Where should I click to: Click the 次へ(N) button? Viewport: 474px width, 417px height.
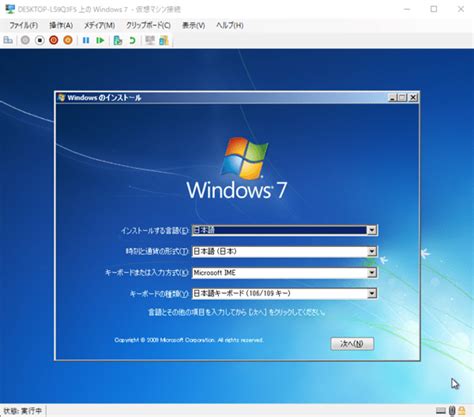click(x=352, y=344)
